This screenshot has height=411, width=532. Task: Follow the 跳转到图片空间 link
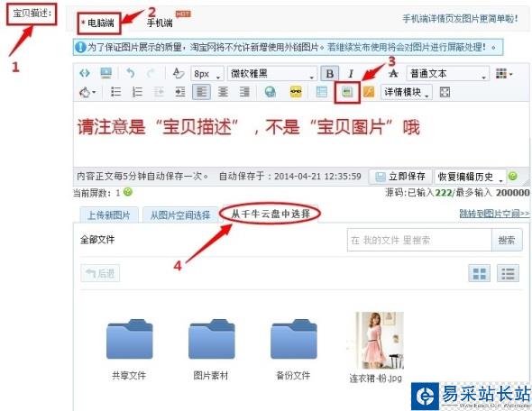(494, 214)
